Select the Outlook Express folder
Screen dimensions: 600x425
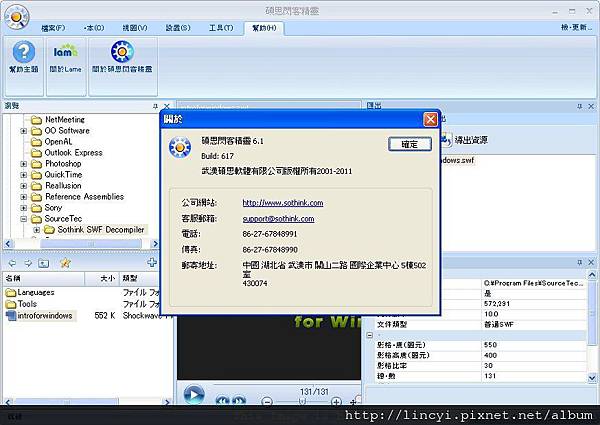click(73, 153)
